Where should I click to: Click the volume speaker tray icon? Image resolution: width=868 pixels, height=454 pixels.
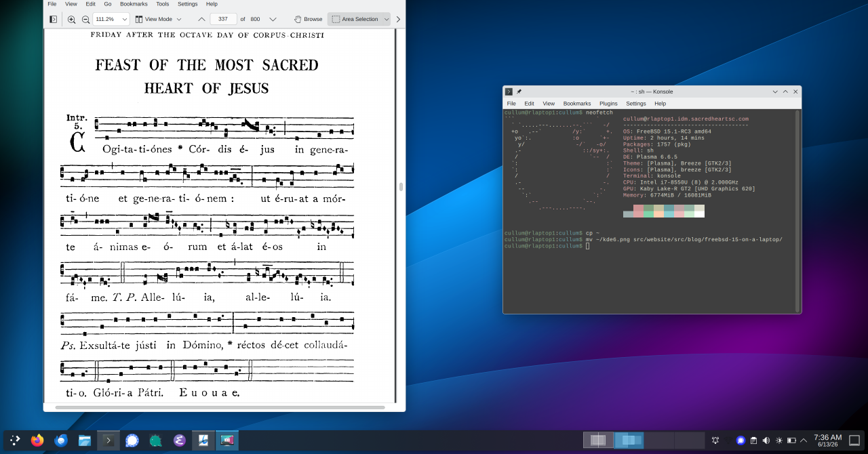click(x=766, y=440)
